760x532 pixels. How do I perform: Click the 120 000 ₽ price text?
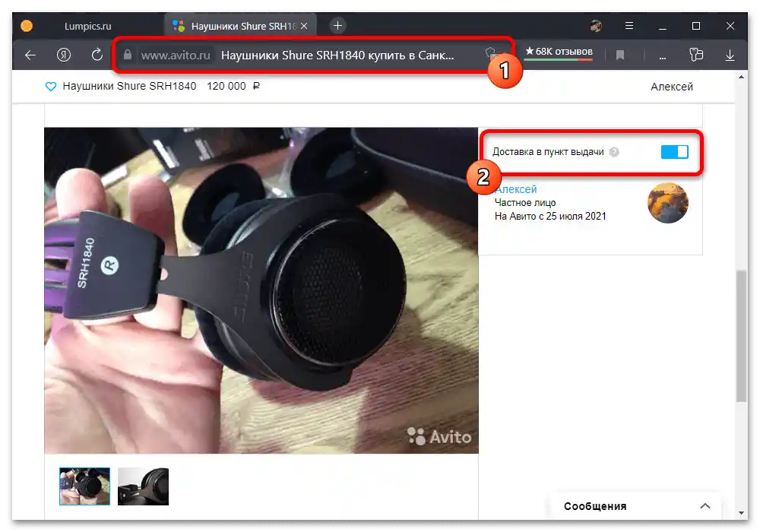click(x=233, y=86)
